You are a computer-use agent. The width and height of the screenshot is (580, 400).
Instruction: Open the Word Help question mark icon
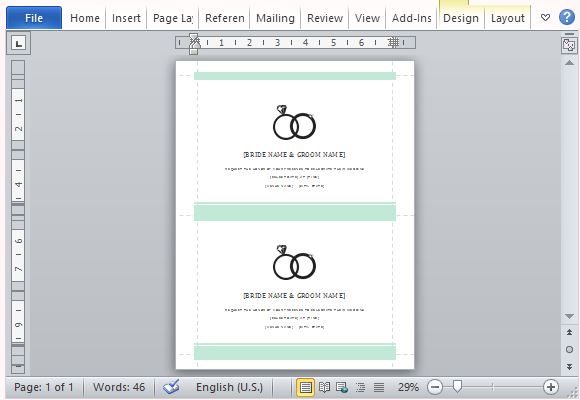(567, 17)
